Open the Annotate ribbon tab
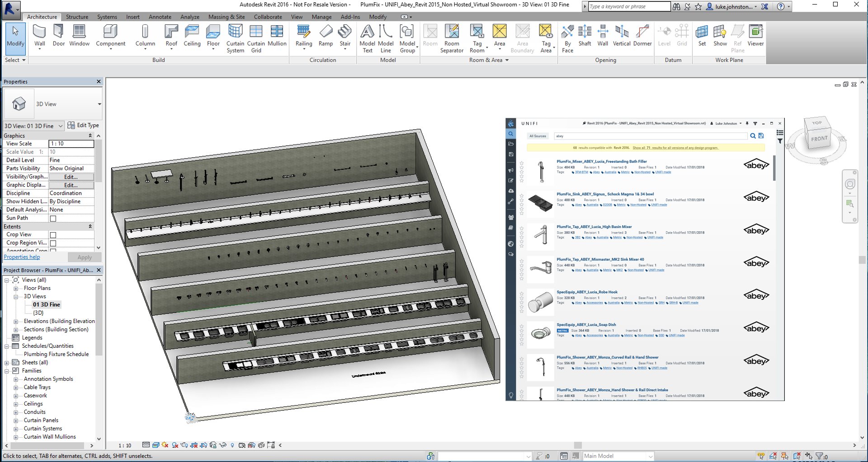The height and width of the screenshot is (462, 868). pos(160,17)
